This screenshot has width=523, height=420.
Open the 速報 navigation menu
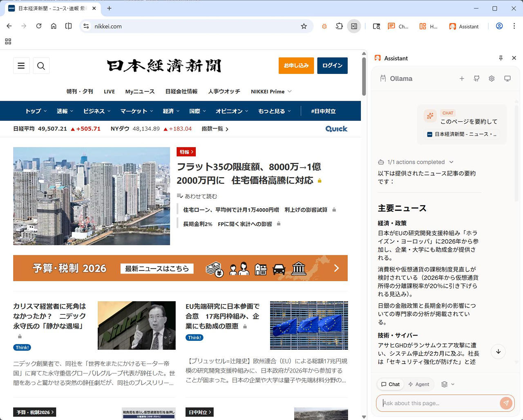click(x=65, y=111)
